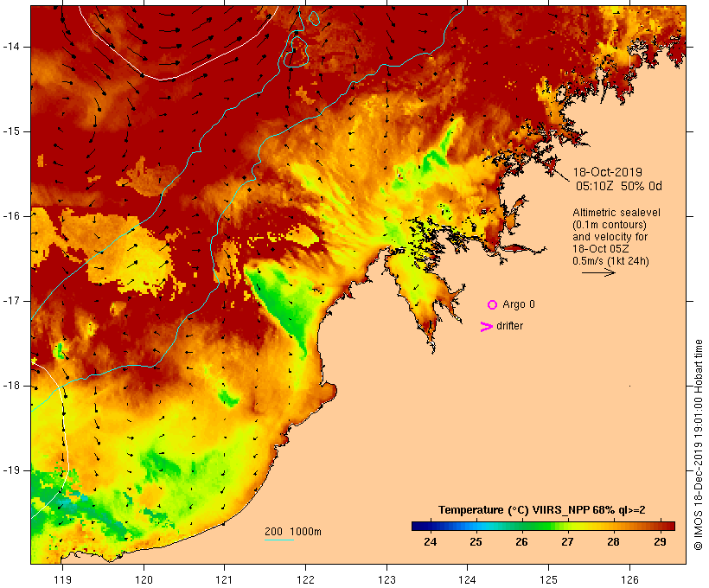
Task: Click the 'Temperature (°C) VIIRS_NPP 68% ql>=2' title
Action: (542, 510)
